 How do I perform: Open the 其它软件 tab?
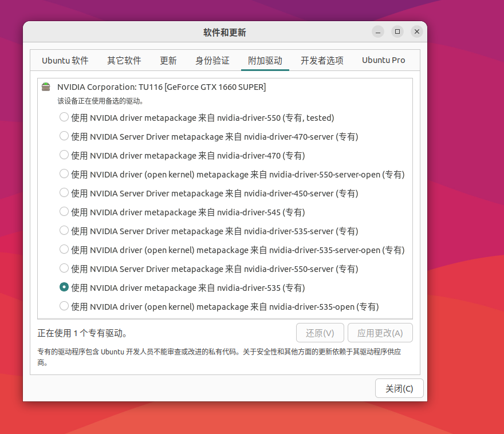[x=124, y=60]
